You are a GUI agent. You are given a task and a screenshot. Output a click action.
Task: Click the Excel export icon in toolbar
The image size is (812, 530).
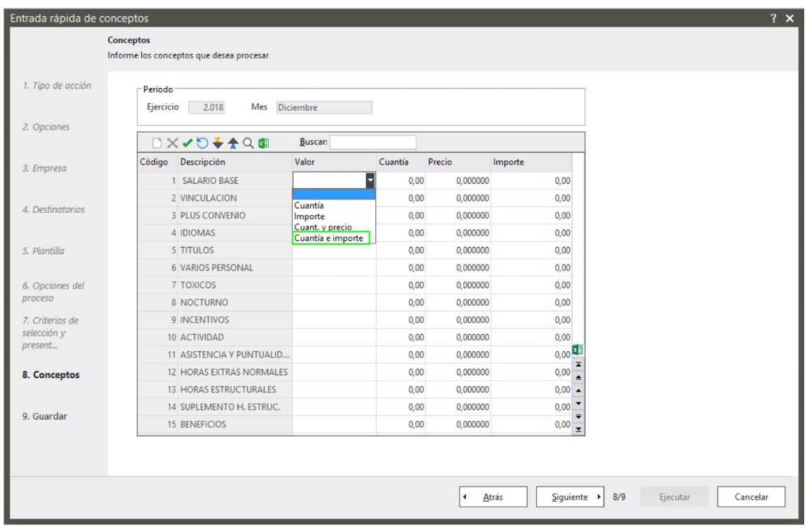264,143
